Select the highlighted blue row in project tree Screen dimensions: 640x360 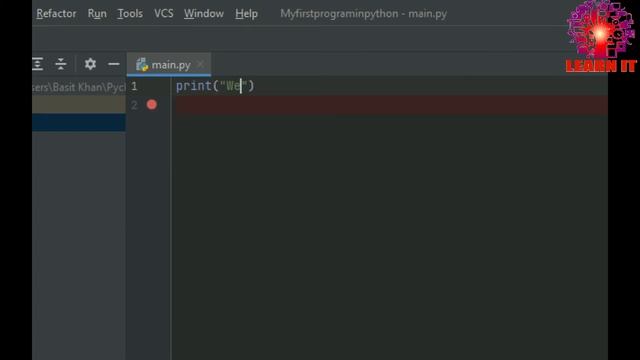[x=79, y=123]
